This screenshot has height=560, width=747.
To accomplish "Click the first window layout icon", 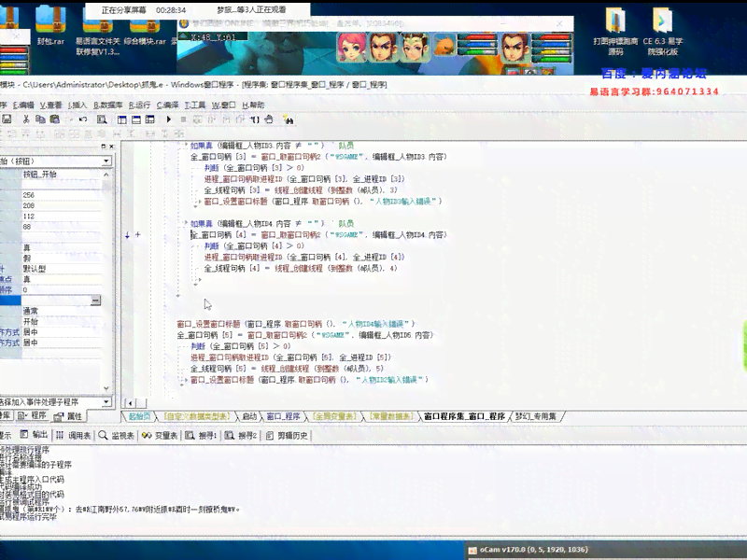I will pos(122,119).
